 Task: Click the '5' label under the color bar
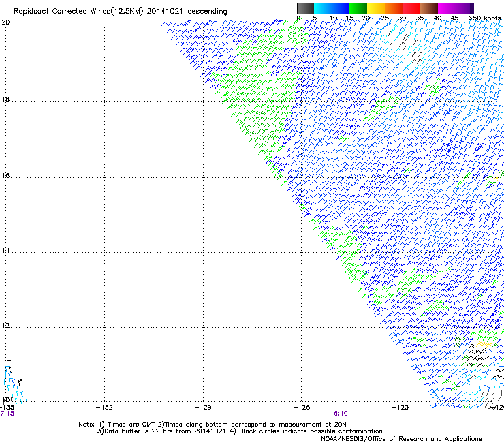315,18
